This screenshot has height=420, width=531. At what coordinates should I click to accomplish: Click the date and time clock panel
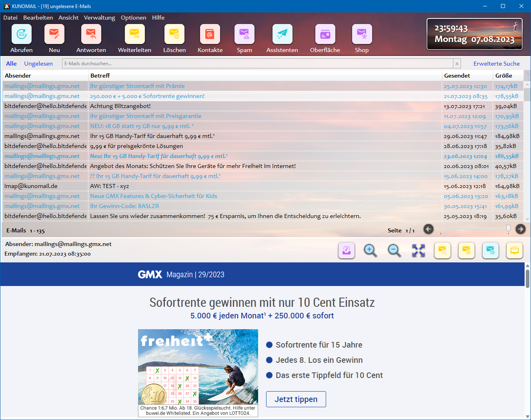pos(475,34)
